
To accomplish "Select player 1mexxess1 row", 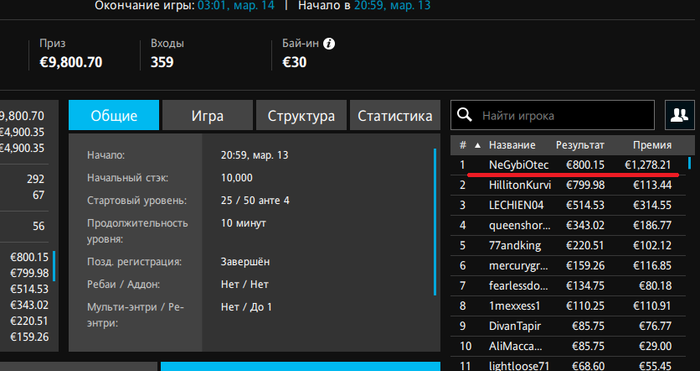I will tap(568, 306).
